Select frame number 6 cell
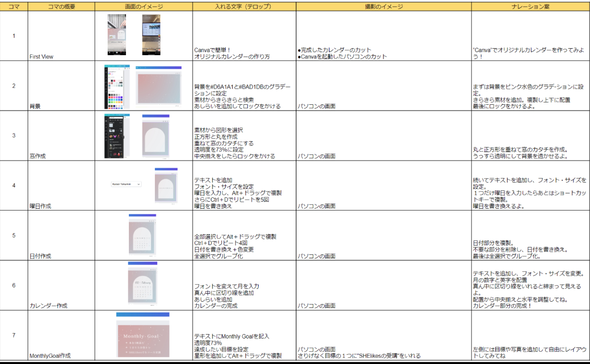 pos(14,285)
